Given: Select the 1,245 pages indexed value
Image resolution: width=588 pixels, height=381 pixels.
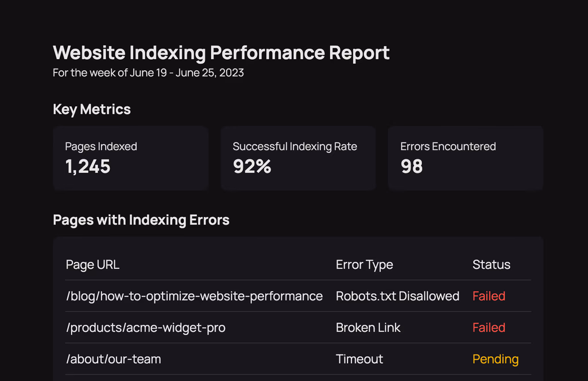Looking at the screenshot, I should pos(87,167).
